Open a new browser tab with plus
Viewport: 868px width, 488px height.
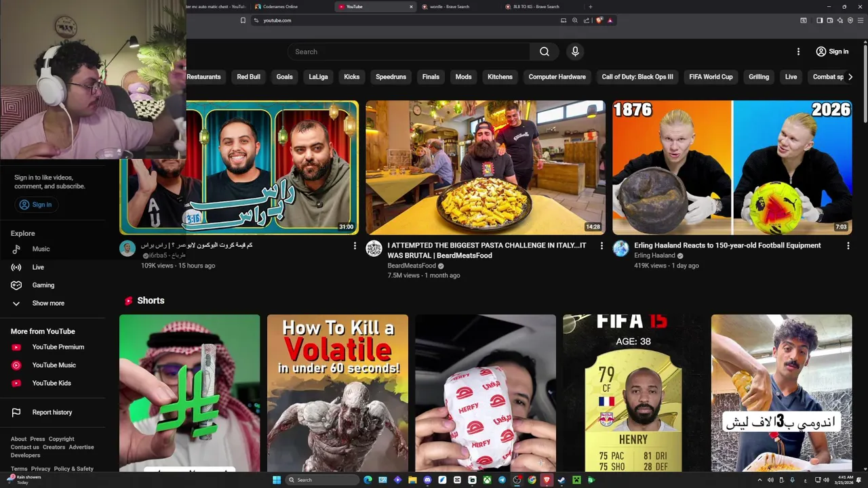pyautogui.click(x=590, y=7)
